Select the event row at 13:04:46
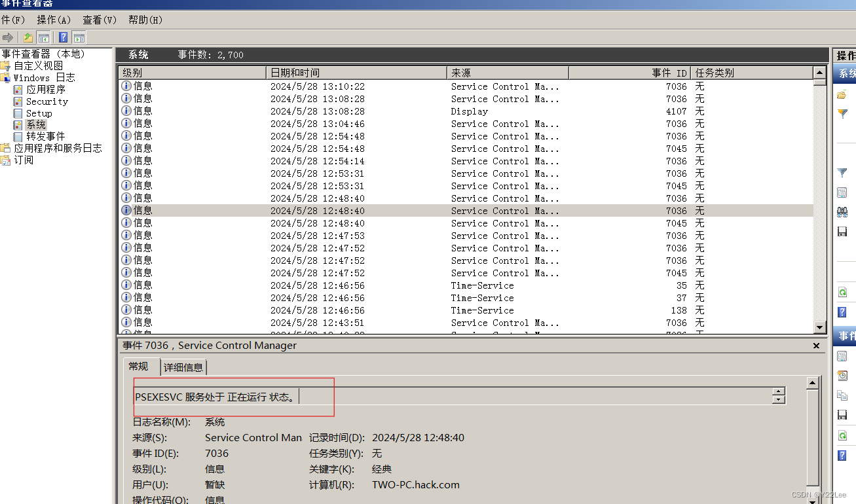Viewport: 856px width, 504px height. pos(466,124)
